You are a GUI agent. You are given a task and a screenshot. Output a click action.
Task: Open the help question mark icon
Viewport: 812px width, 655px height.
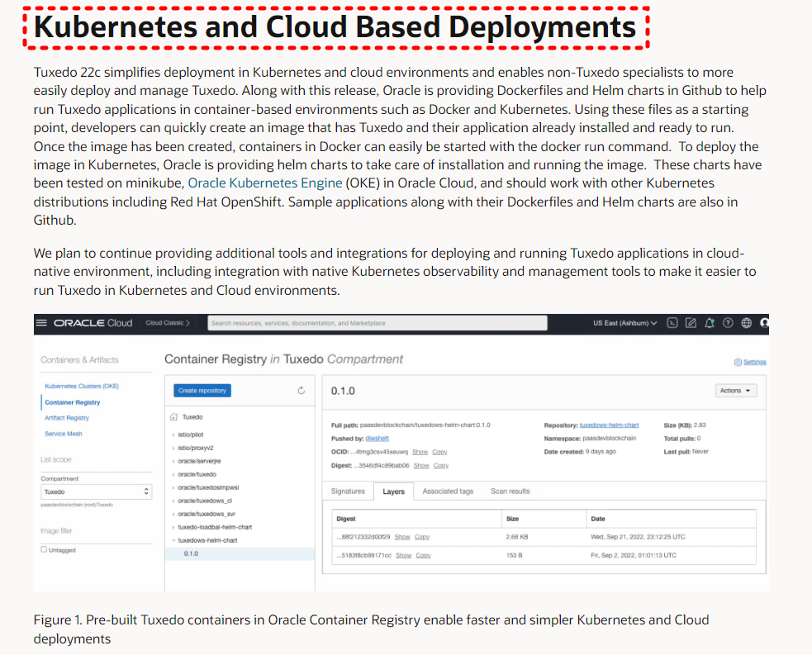point(728,323)
